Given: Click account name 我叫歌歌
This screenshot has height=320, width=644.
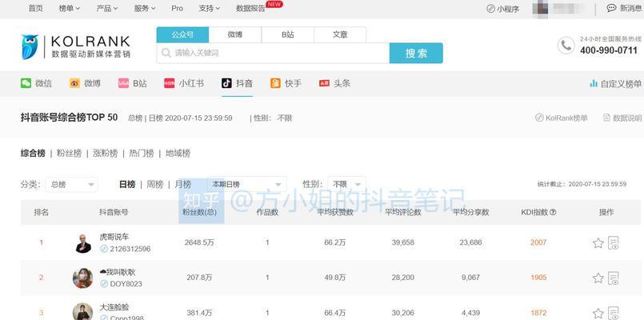Looking at the screenshot, I should click(x=118, y=272).
